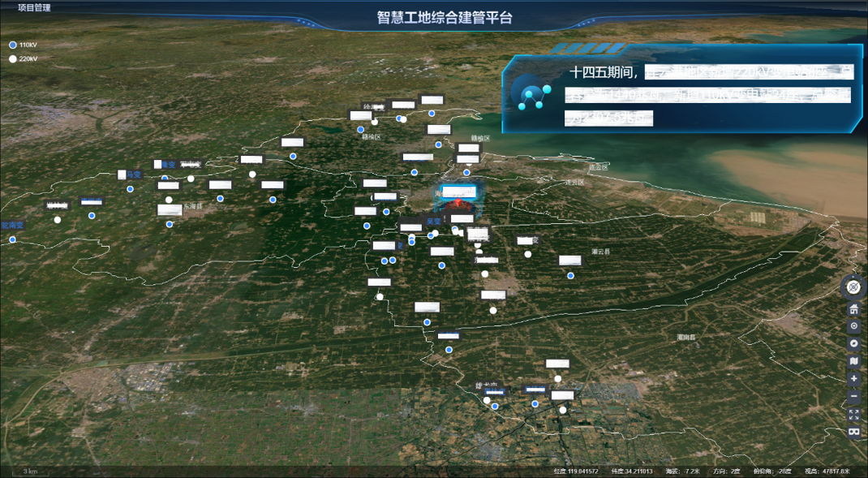868x478 pixels.
Task: Select the highlighted glowing station label
Action: tap(458, 194)
